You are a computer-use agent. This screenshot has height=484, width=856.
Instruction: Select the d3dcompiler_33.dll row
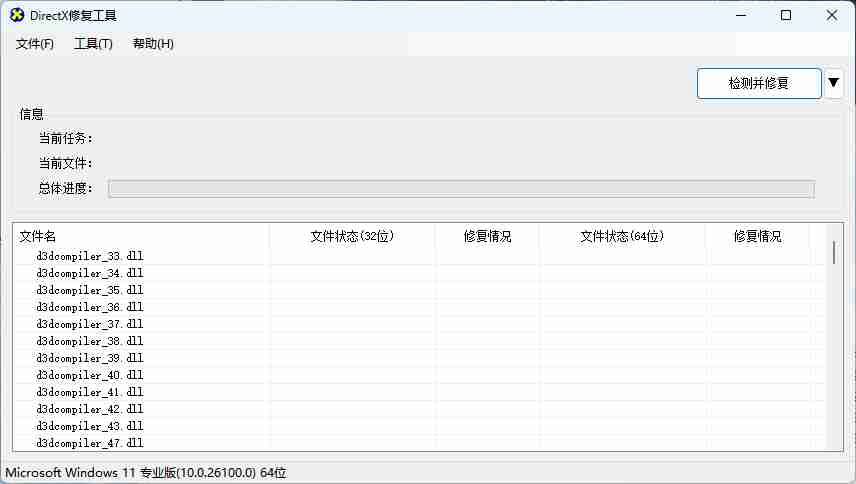(x=90, y=256)
